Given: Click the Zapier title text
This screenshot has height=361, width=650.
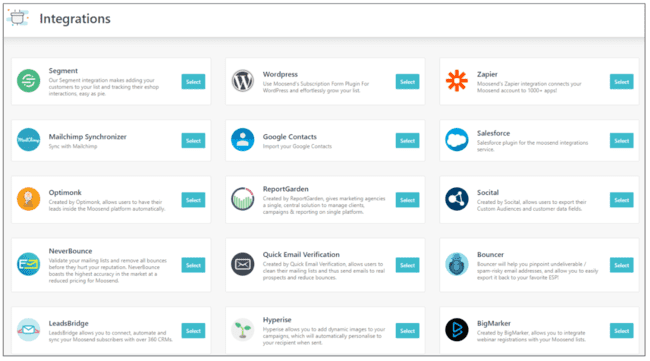Looking at the screenshot, I should coord(487,74).
